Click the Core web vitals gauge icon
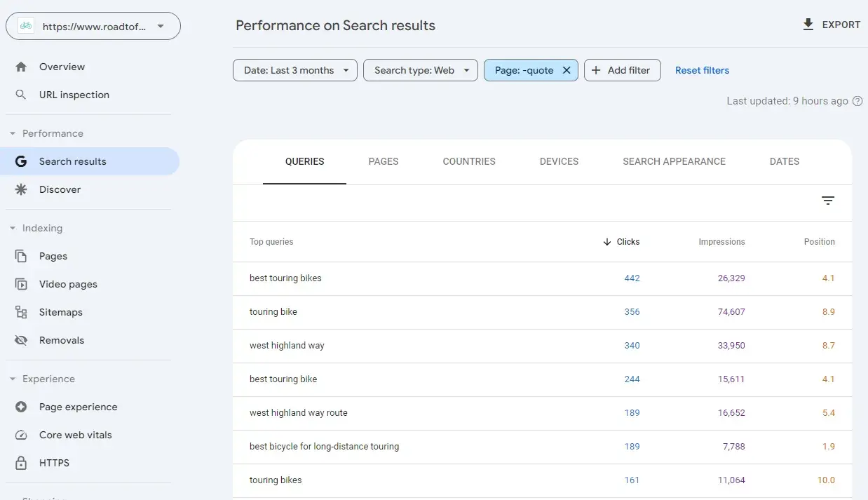This screenshot has width=868, height=500. [x=21, y=435]
